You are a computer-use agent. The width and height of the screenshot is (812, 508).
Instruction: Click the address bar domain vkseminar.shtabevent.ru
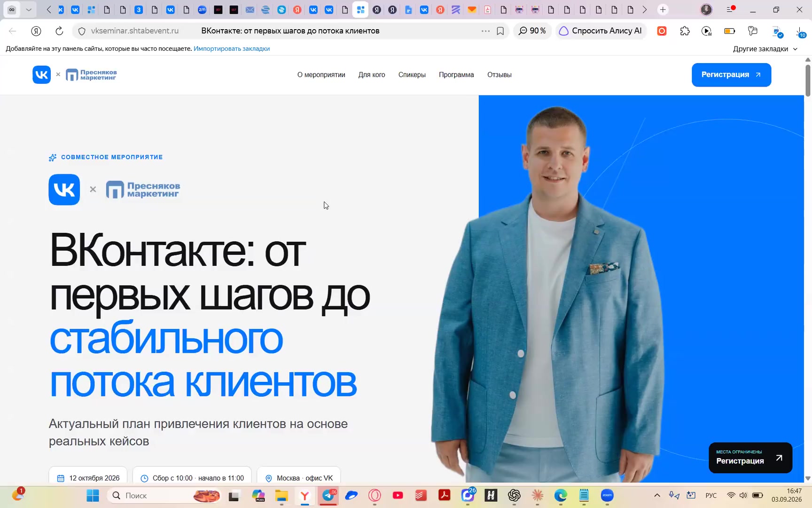(x=135, y=31)
